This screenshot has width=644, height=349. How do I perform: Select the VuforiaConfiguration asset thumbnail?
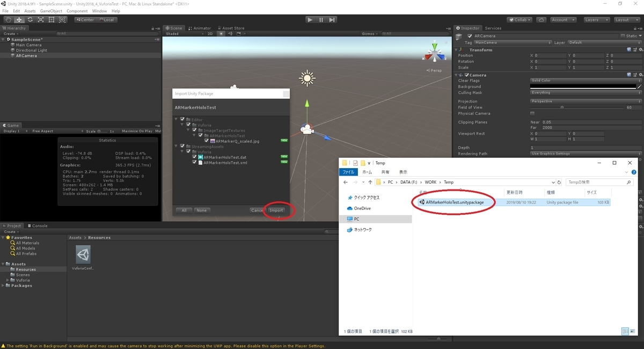pos(83,255)
